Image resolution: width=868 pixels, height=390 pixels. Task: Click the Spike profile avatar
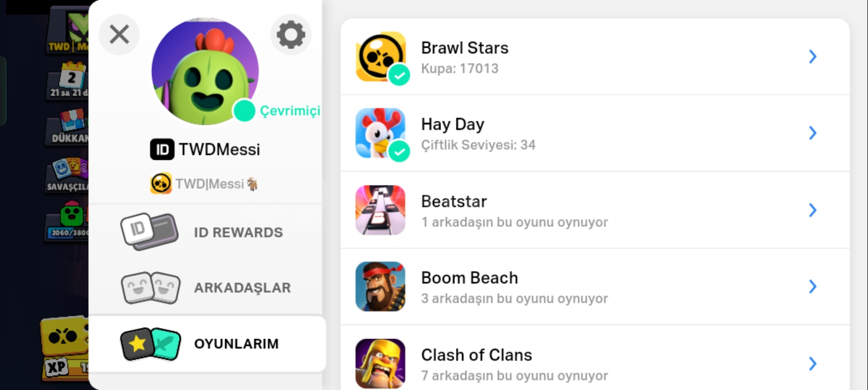[205, 71]
